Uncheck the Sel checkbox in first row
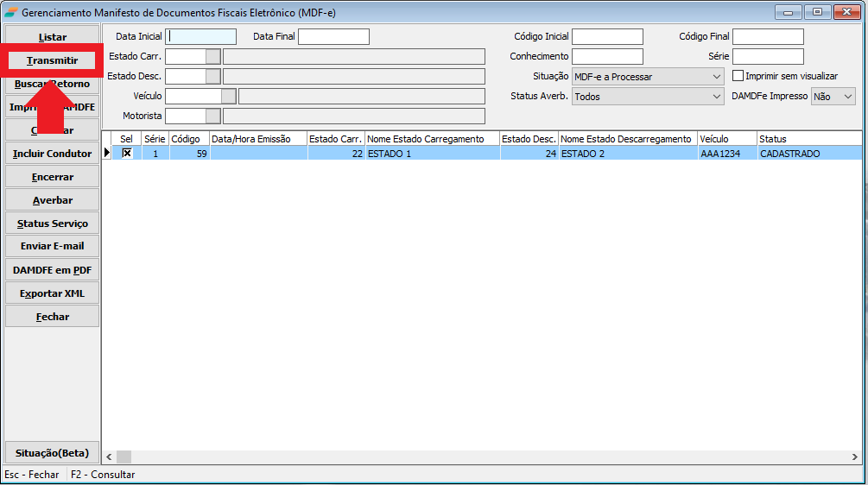 tap(127, 154)
